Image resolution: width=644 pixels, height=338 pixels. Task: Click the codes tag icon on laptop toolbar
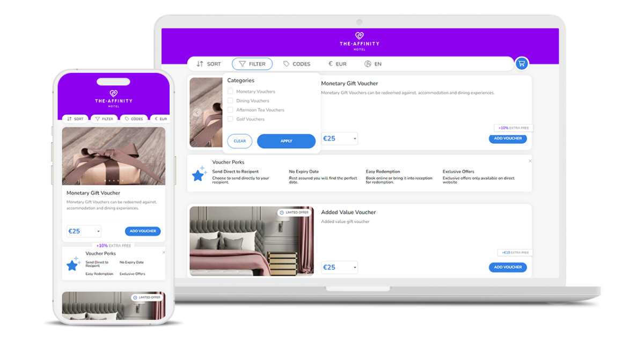click(x=287, y=64)
